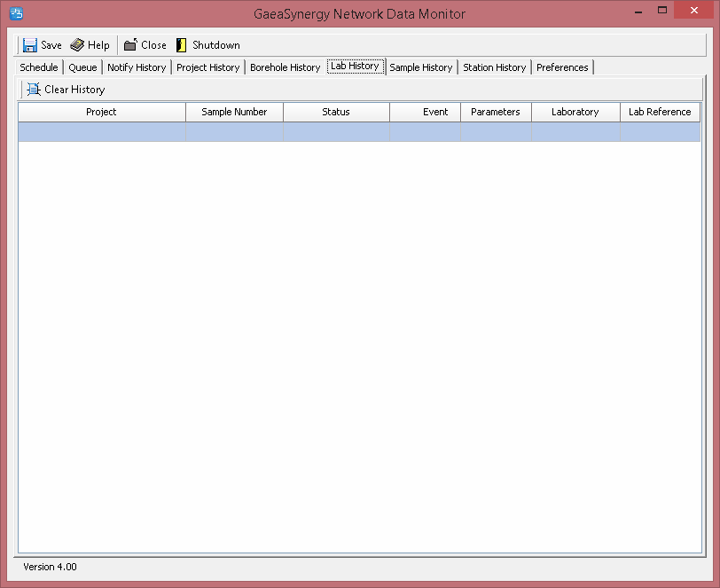Viewport: 720px width, 588px height.
Task: Switch to the Schedule tab
Action: click(39, 67)
